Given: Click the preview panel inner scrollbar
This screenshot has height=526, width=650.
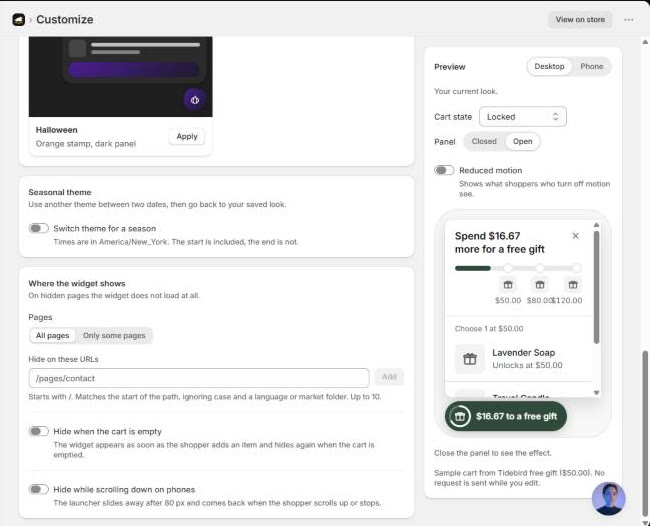Looking at the screenshot, I should [596, 288].
